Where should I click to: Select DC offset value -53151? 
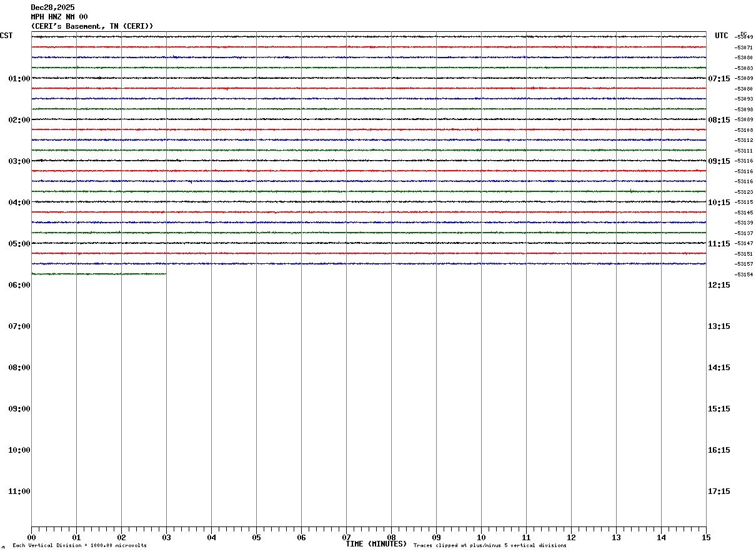[744, 254]
